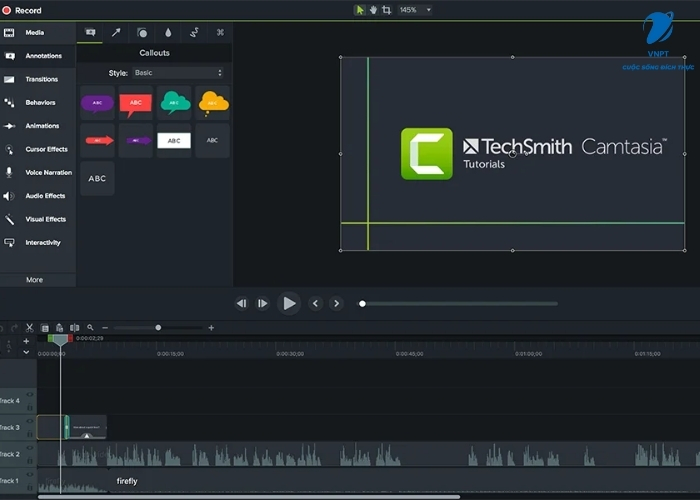The image size is (700, 500).
Task: Open the Interactivity tab
Action: tap(38, 242)
